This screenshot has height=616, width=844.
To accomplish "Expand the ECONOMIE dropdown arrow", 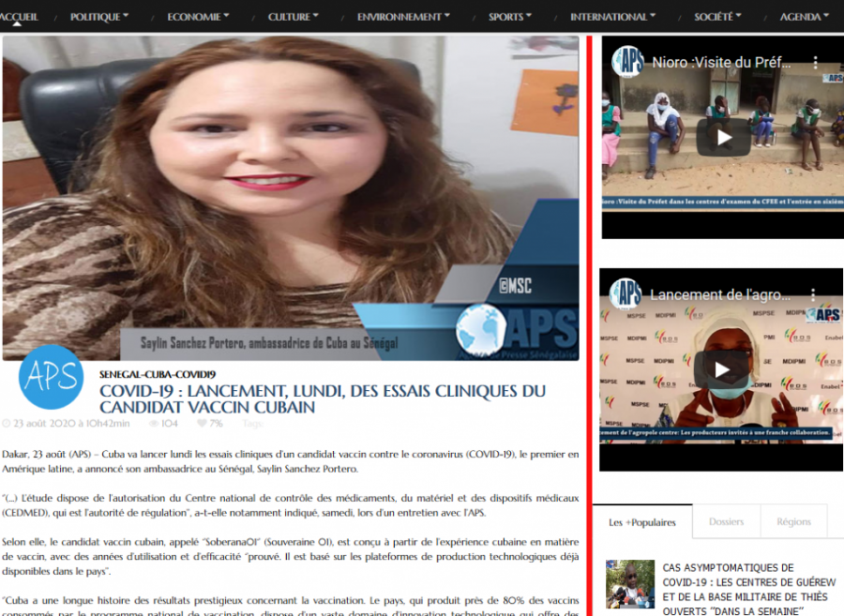I will coord(226,16).
